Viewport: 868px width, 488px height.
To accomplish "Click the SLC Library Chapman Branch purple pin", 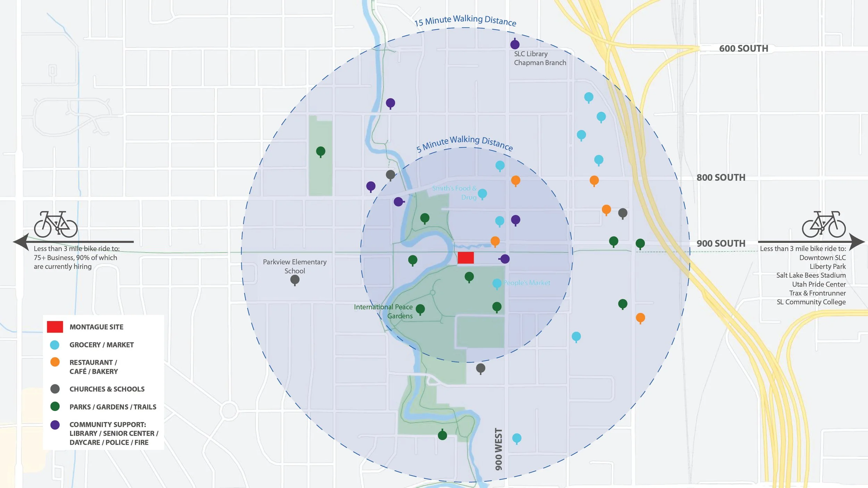I will click(x=515, y=44).
